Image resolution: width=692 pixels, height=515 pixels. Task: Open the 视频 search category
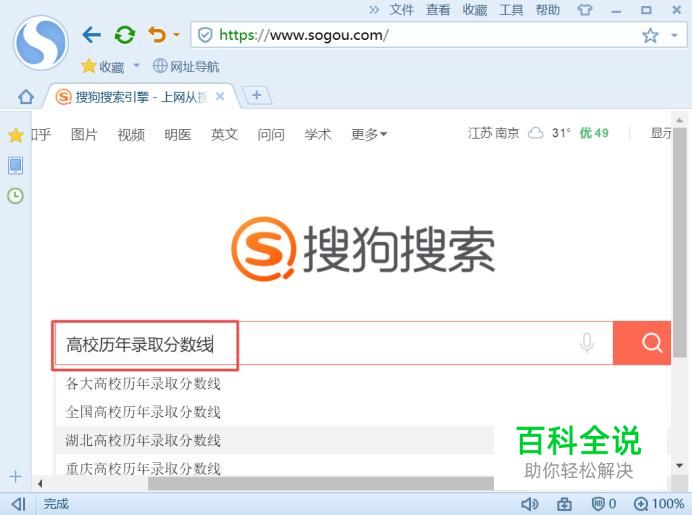(131, 134)
